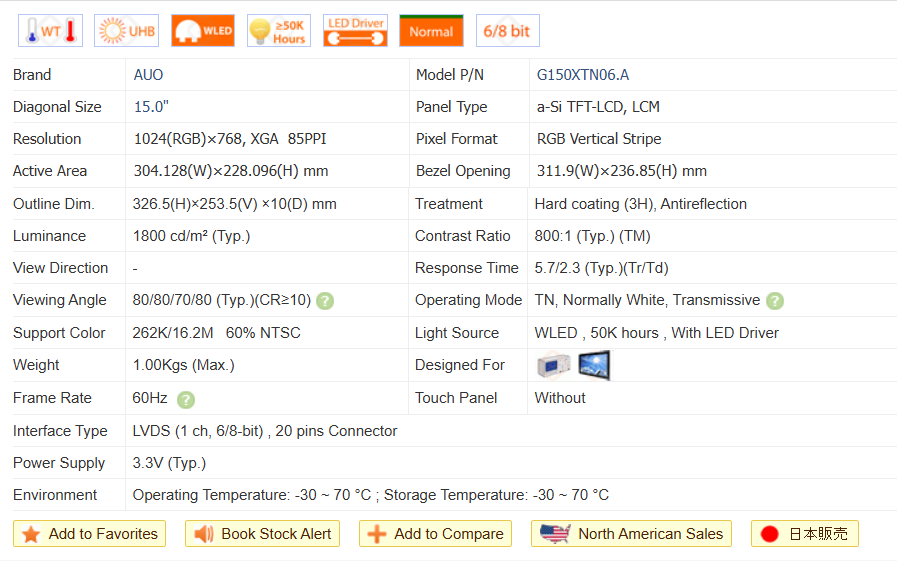897x572 pixels.
Task: Click second Designed For monitor thumbnail
Action: pos(594,366)
